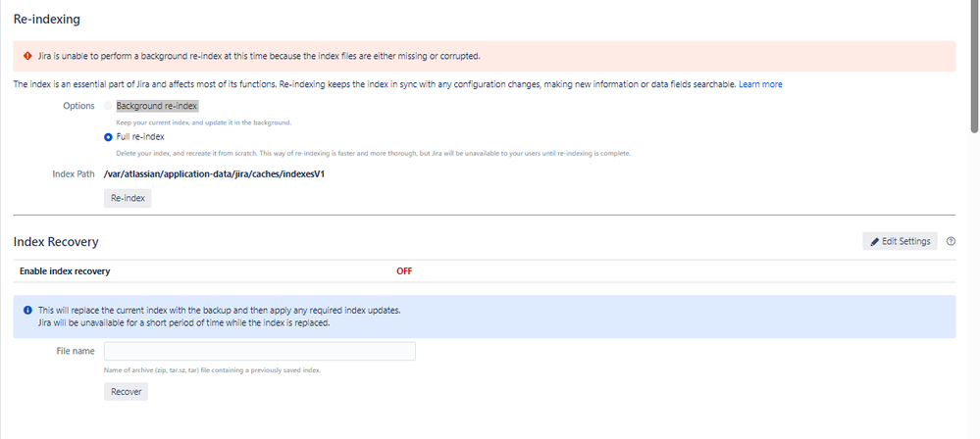Open Edit Settings for Index Recovery
Screen dimensions: 980x439
(x=900, y=241)
